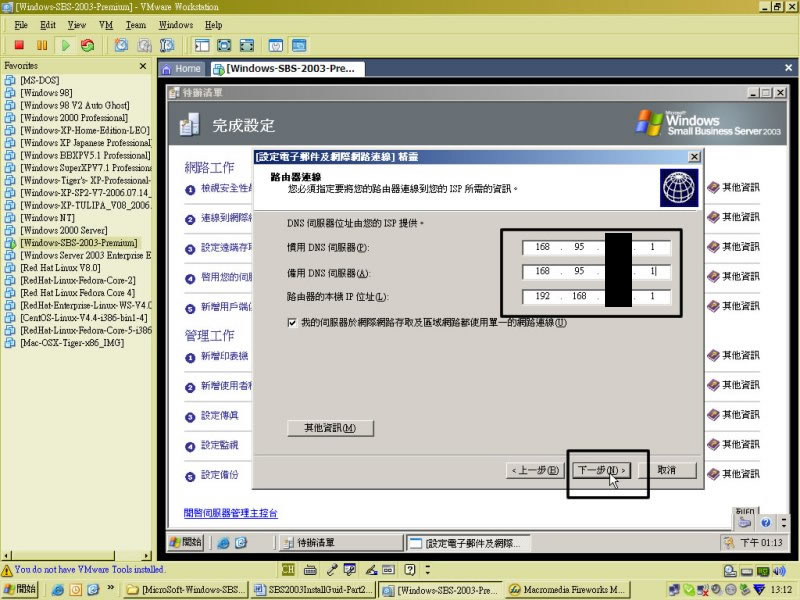Click the Internet Explorer icon in the guest taskbar
Screen dimensions: 800x600
tap(223, 543)
